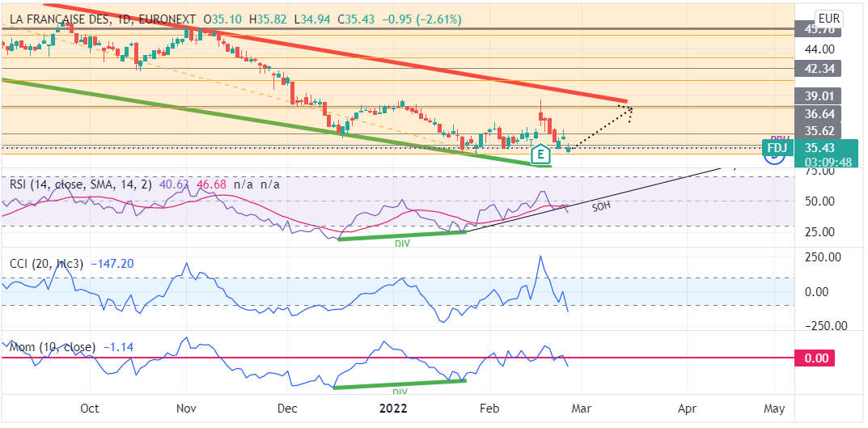The width and height of the screenshot is (868, 428).
Task: Click the high price H35.82
Action: 269,20
